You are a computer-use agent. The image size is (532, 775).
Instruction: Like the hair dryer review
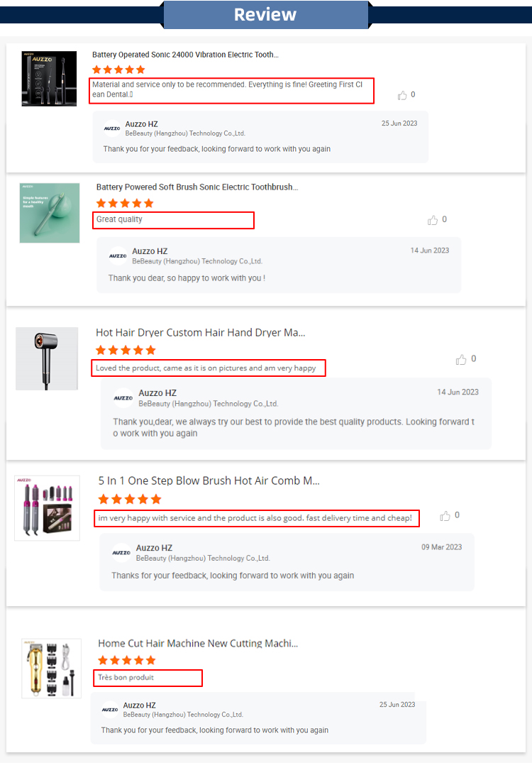point(461,360)
